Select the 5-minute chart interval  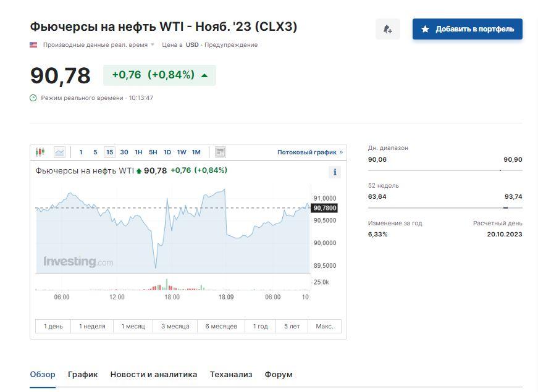(x=95, y=152)
